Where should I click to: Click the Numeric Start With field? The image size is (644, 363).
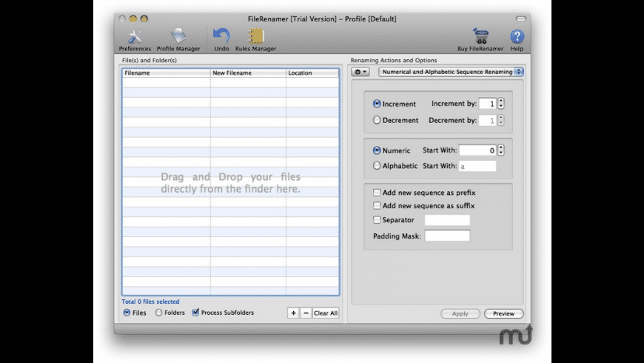(x=477, y=150)
